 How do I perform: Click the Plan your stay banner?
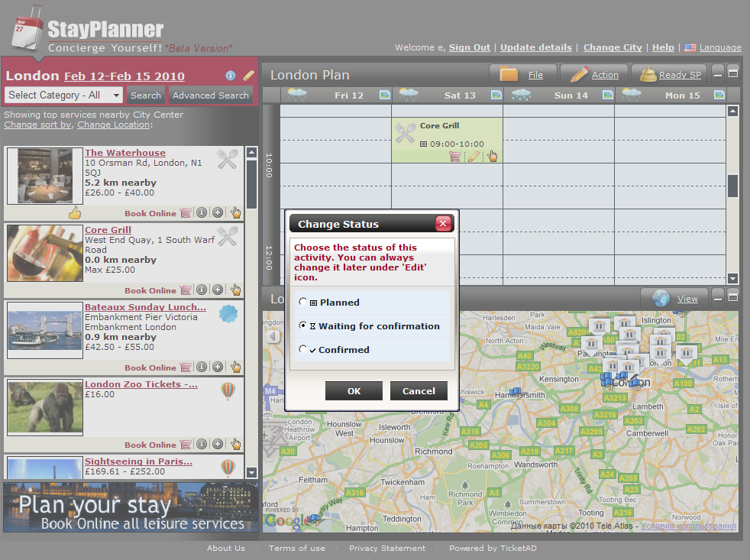tap(131, 507)
